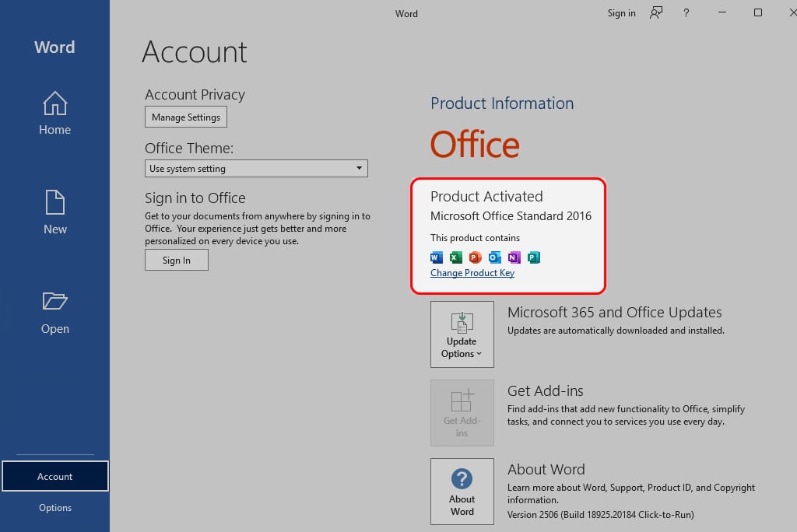This screenshot has height=532, width=797.
Task: Click the 'Get Add-ins' heading text
Action: (x=545, y=390)
